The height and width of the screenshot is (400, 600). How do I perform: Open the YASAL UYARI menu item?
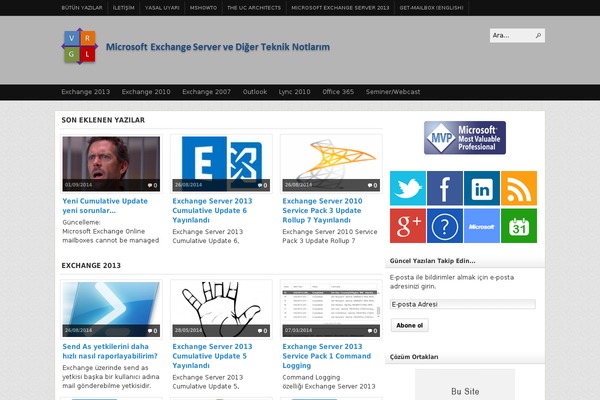[x=162, y=8]
